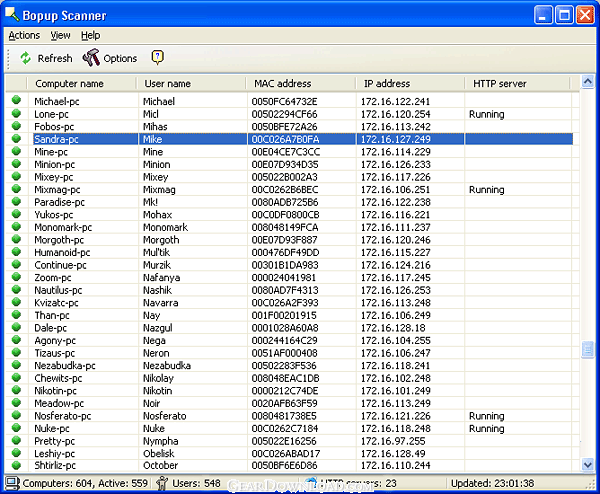Click the yellow help question icon
The image size is (600, 494).
pyautogui.click(x=157, y=57)
